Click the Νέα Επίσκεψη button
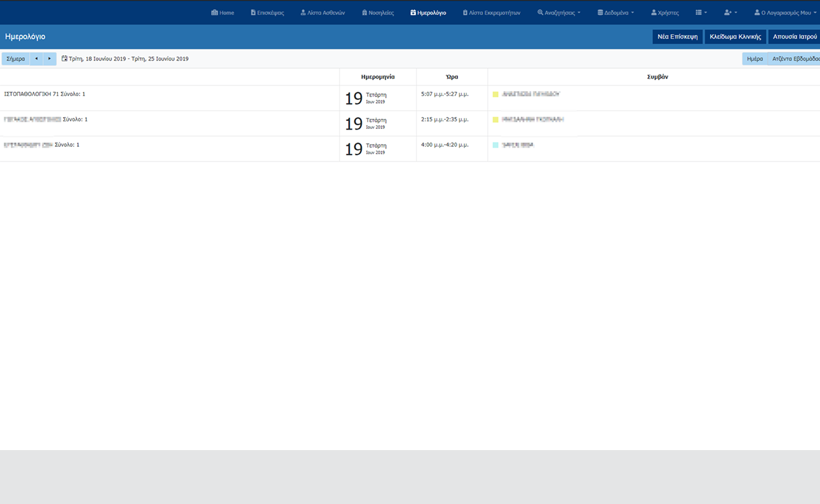This screenshot has width=820, height=504. [677, 37]
